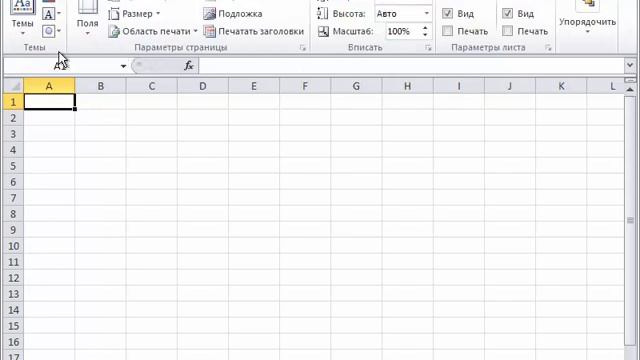The height and width of the screenshot is (360, 640).
Task: Toggle the Печать checkbox nearest Упорядочить
Action: 507,31
